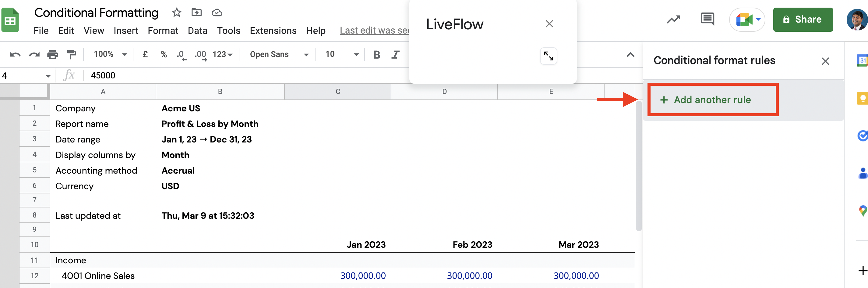
Task: Open the View menu
Action: click(94, 31)
